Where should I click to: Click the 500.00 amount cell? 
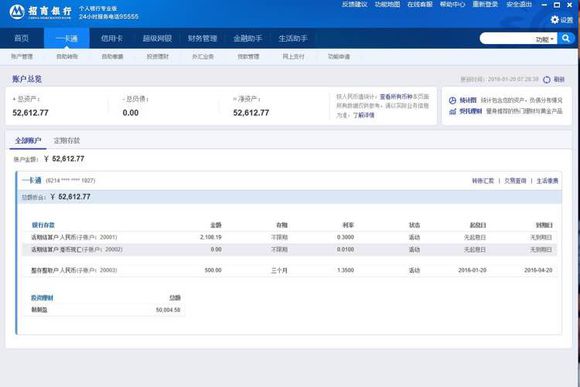click(213, 270)
